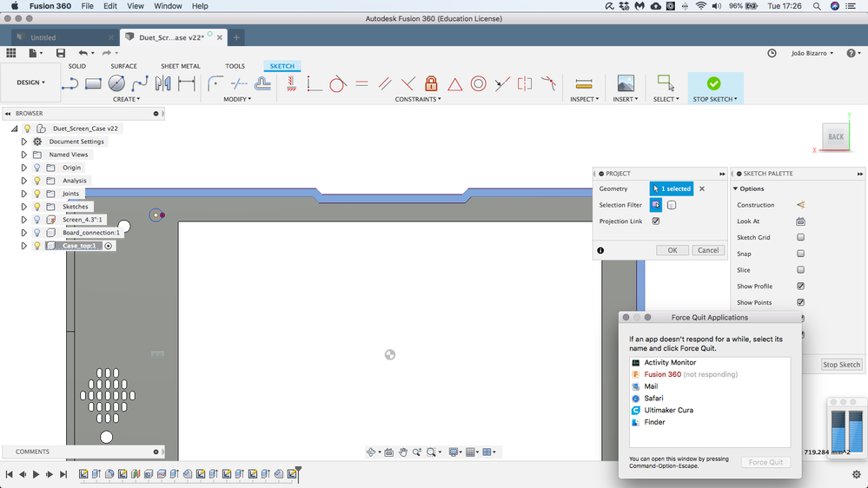Image resolution: width=868 pixels, height=488 pixels.
Task: Switch to the SHEET METAL tab
Action: pyautogui.click(x=181, y=66)
